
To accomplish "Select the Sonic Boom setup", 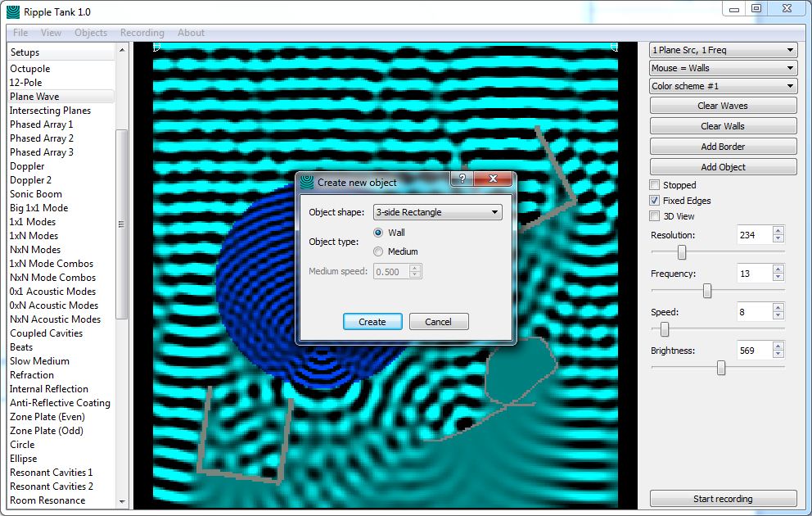I will tap(36, 194).
